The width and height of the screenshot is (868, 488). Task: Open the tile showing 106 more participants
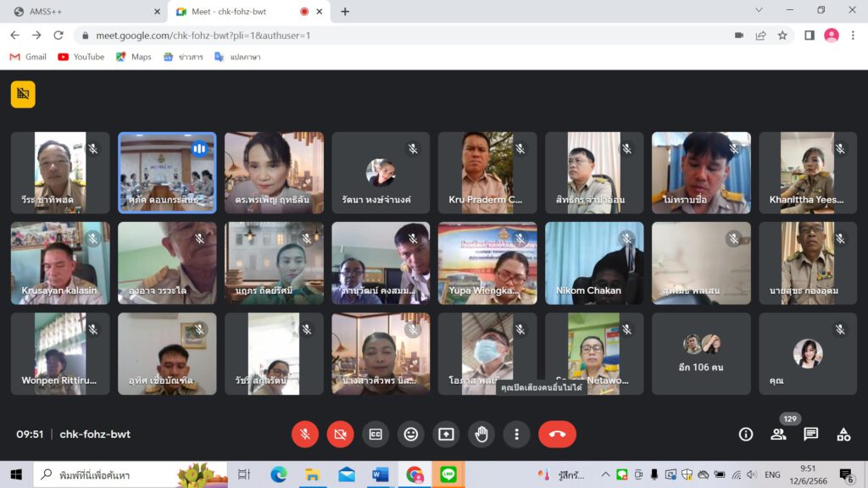pyautogui.click(x=701, y=353)
